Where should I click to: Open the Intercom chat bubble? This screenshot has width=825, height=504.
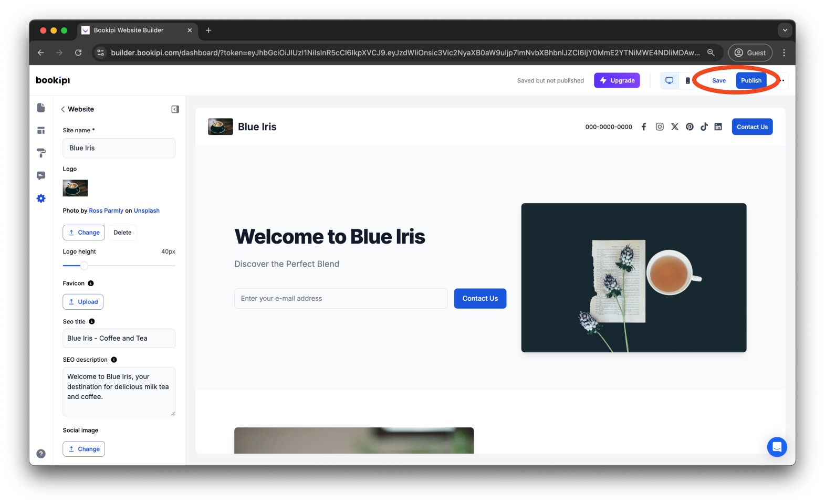coord(777,447)
